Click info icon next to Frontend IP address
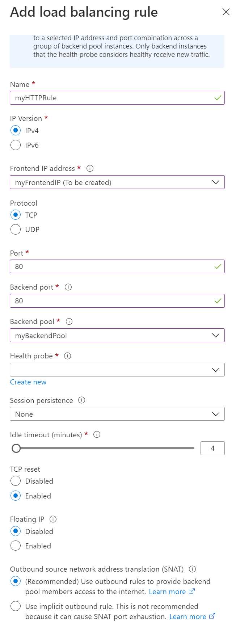Viewport: 236px width, 644px height. click(x=90, y=168)
